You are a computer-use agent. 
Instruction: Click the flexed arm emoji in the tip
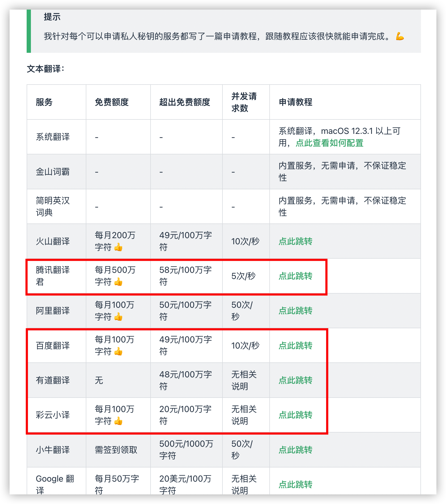(x=400, y=36)
